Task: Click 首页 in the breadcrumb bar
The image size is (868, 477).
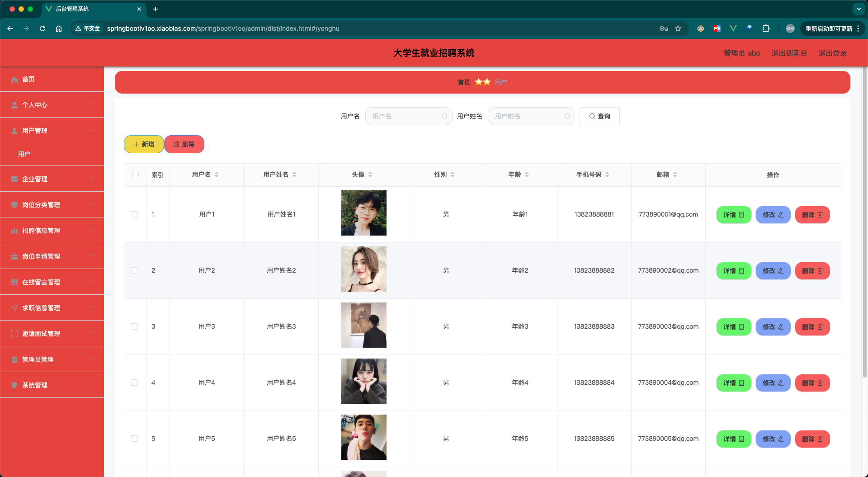Action: click(464, 82)
